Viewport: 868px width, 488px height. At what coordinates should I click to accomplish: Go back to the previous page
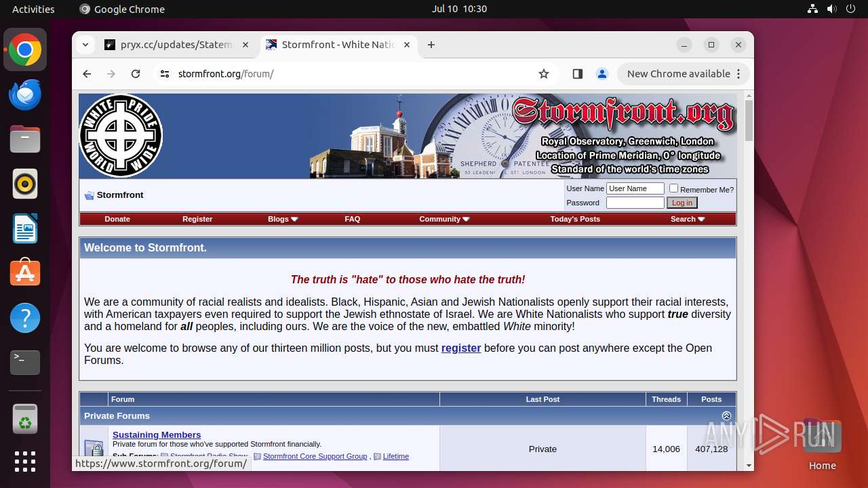87,74
